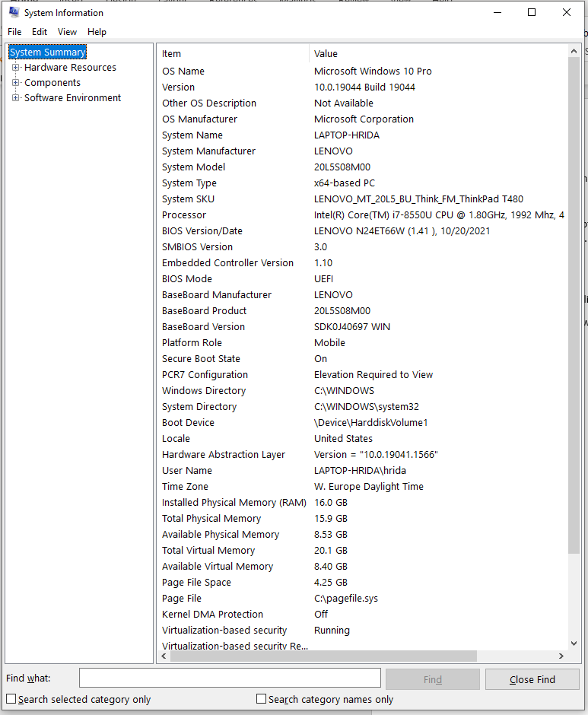Select the Windows Directory row
This screenshot has height=715, width=588.
coord(363,390)
